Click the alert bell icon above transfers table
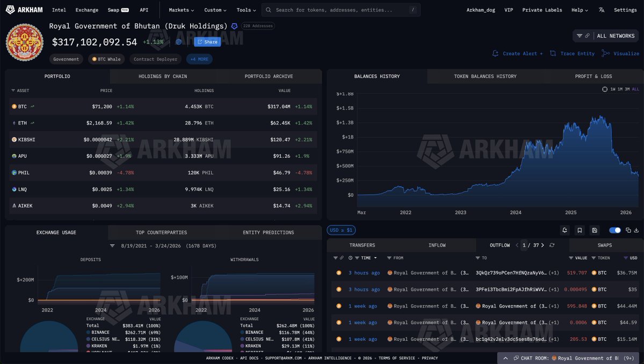This screenshot has height=364, width=644. (565, 230)
